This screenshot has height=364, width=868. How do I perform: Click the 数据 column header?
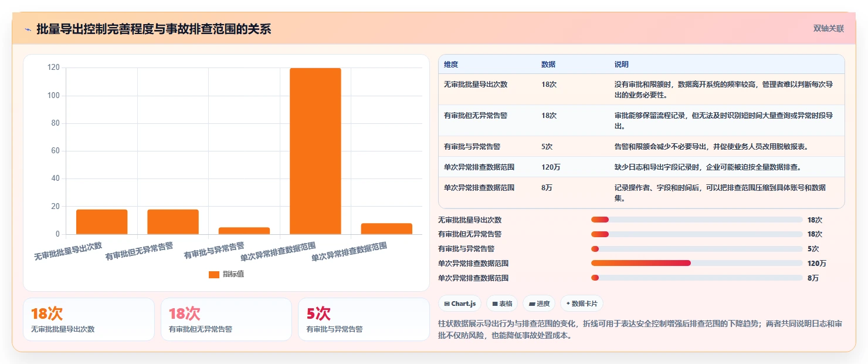548,65
